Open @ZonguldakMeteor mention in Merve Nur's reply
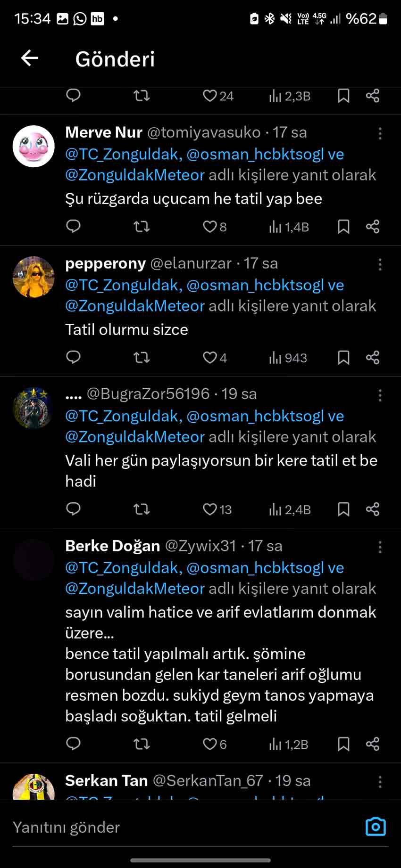Viewport: 401px width, 868px height. coord(135,175)
